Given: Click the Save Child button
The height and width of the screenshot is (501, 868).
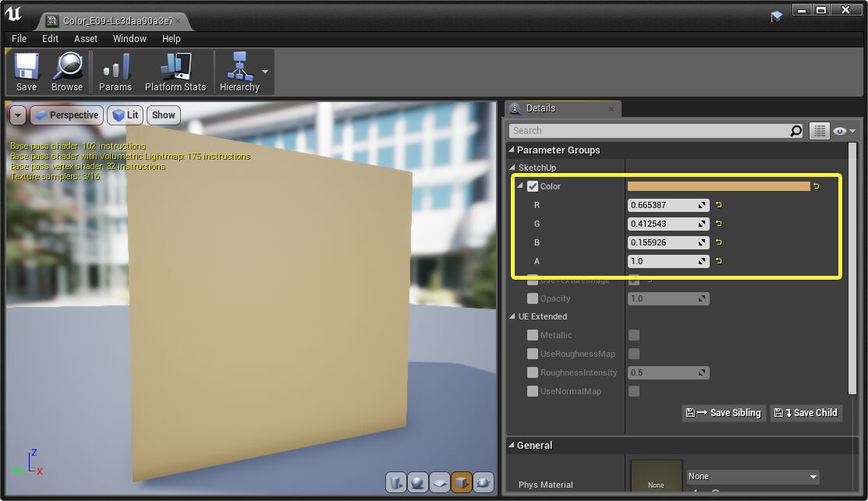Looking at the screenshot, I should click(806, 413).
